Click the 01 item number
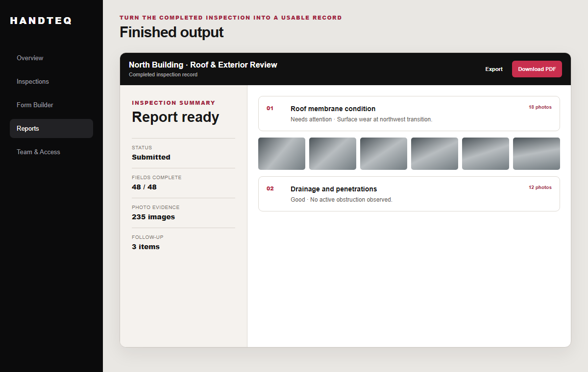 pos(270,108)
